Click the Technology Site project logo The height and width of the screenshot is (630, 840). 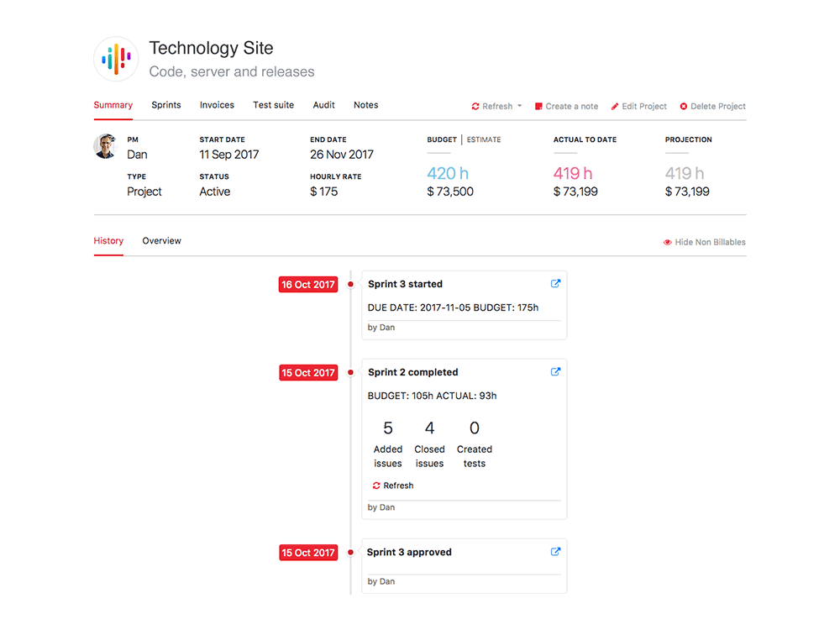coord(116,59)
